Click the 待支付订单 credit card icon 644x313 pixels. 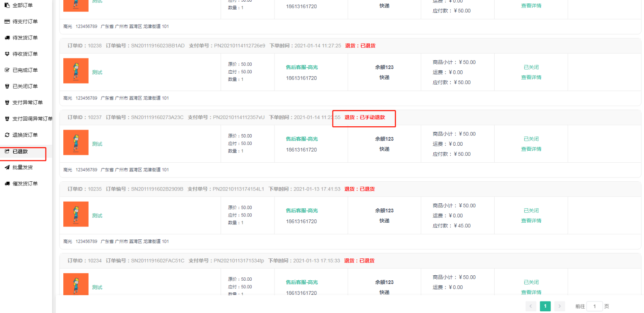[x=7, y=21]
